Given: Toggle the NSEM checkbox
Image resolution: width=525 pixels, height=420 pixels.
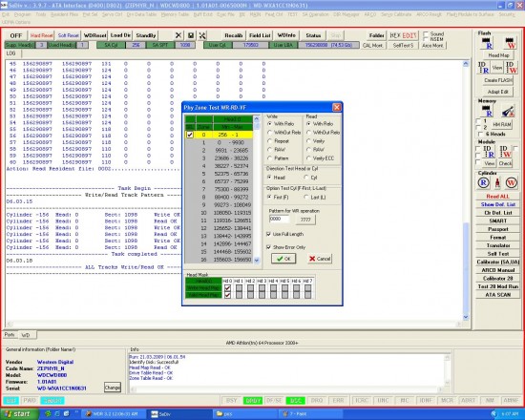Looking at the screenshot, I should [426, 39].
